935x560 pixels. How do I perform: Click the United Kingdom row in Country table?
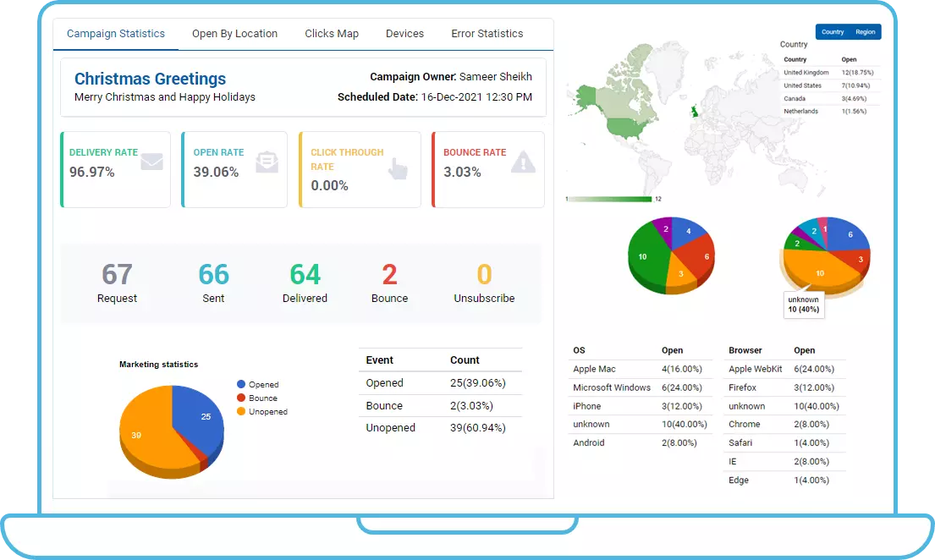click(x=831, y=73)
